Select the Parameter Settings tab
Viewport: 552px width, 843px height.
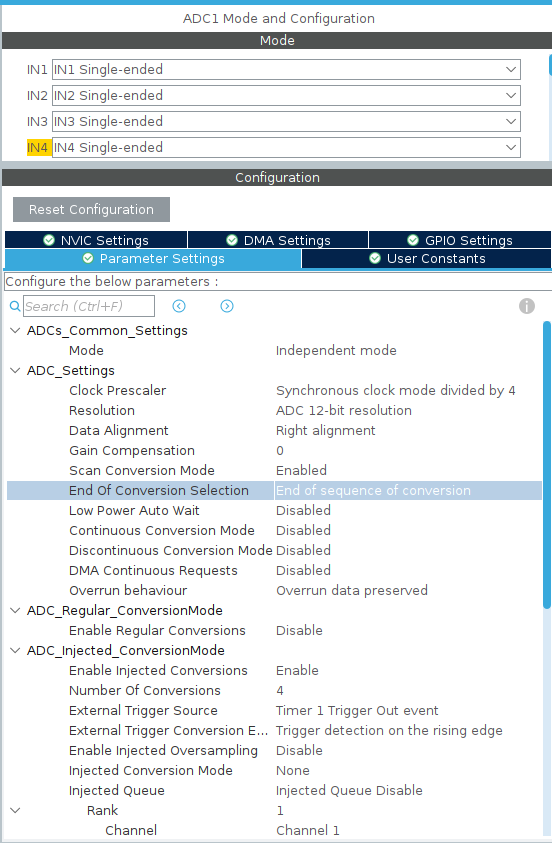click(x=153, y=259)
